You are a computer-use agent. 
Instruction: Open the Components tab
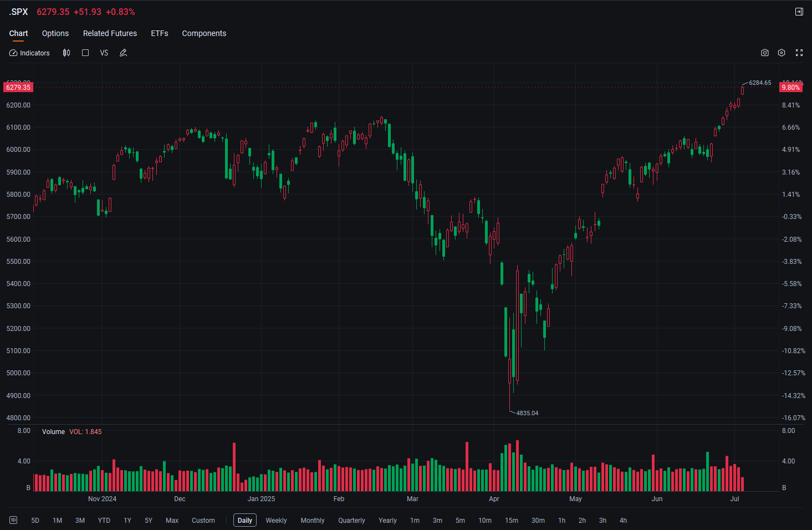204,33
